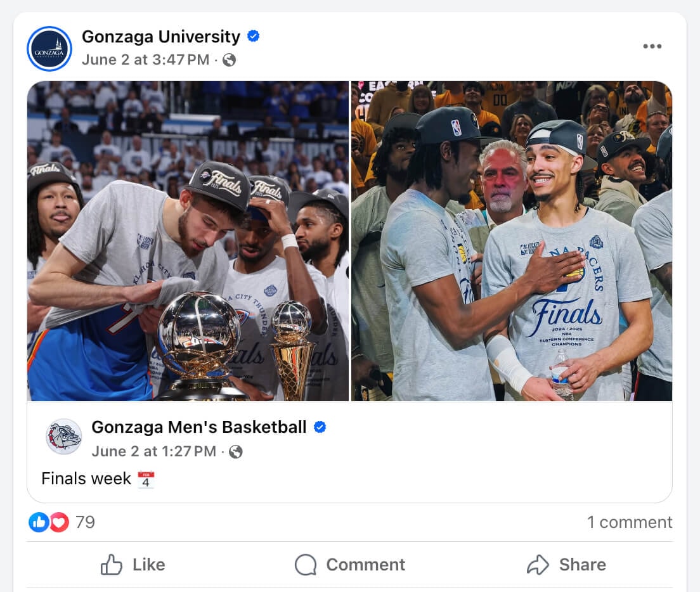View the left photo with the trophy
Image resolution: width=700 pixels, height=592 pixels.
pos(188,241)
